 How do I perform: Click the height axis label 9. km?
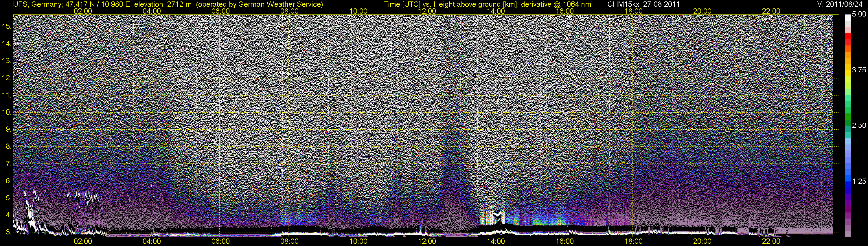coord(8,130)
